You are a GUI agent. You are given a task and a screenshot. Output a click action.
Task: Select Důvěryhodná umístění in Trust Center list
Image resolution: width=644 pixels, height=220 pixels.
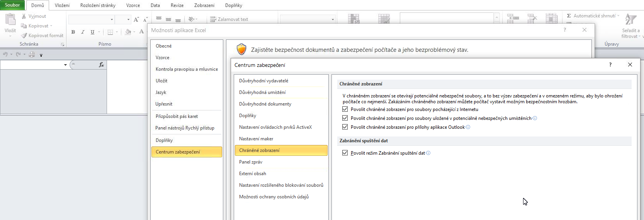point(262,92)
